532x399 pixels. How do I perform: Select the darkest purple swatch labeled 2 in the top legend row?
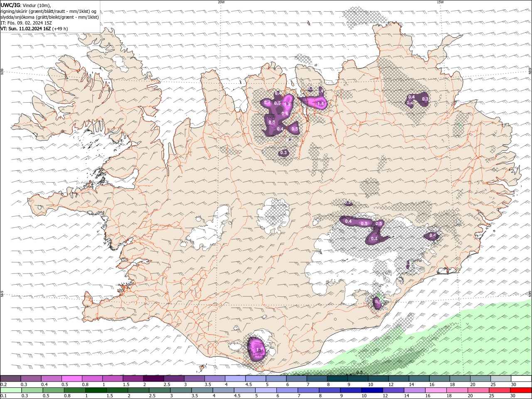(x=153, y=379)
